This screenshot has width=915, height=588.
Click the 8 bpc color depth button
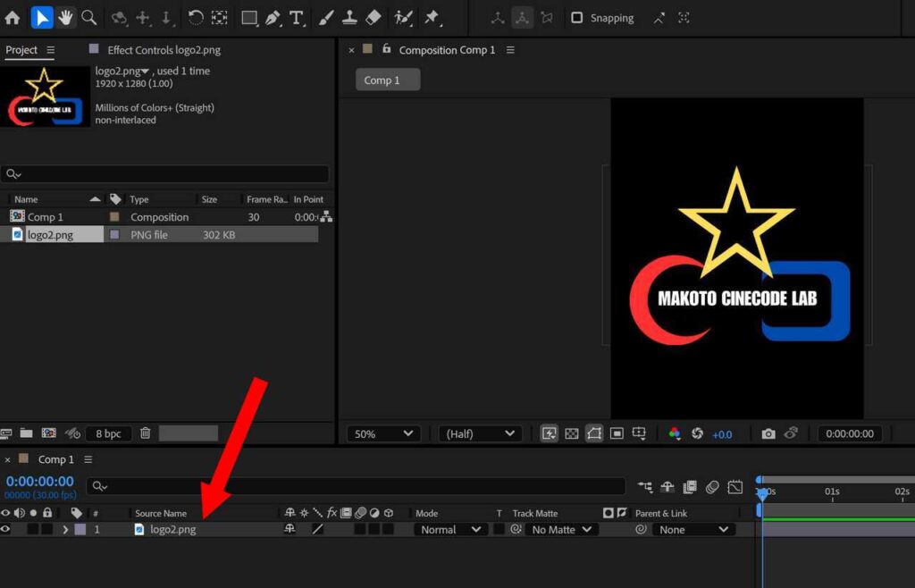(x=108, y=433)
